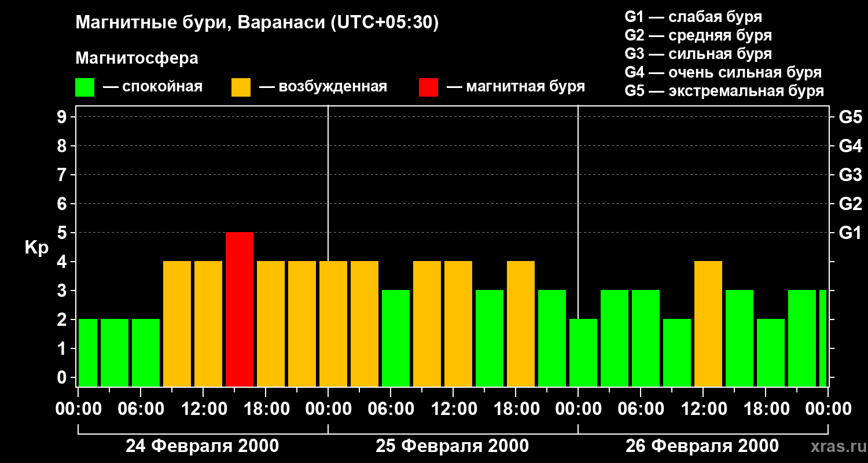Click the Kp axis value 7
Image resolution: width=868 pixels, height=463 pixels.
click(62, 175)
